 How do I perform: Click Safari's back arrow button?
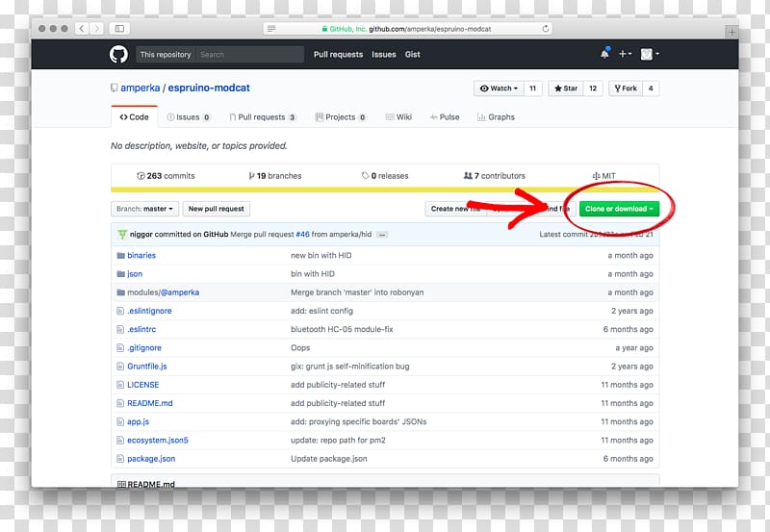pyautogui.click(x=82, y=29)
